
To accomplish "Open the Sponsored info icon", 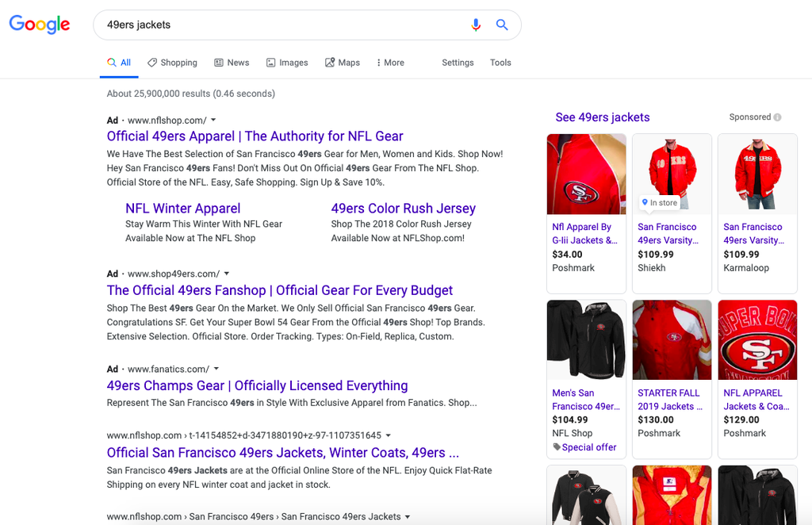I will coord(777,117).
